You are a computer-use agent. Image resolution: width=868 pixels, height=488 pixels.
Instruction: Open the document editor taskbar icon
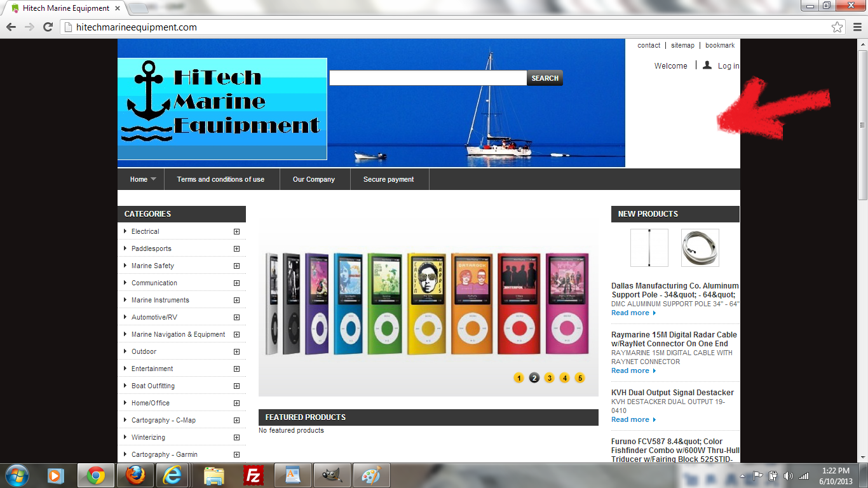pyautogui.click(x=292, y=475)
